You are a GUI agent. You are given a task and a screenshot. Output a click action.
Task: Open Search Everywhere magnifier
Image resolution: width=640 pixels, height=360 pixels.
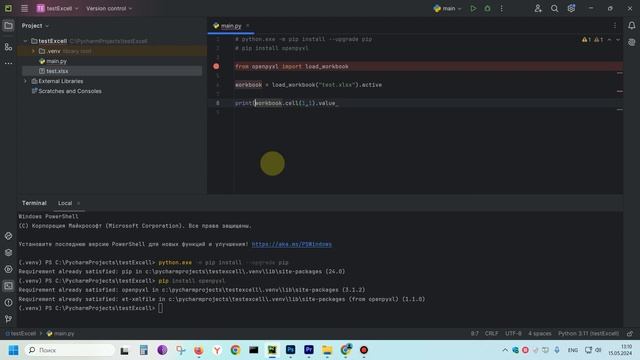(554, 8)
